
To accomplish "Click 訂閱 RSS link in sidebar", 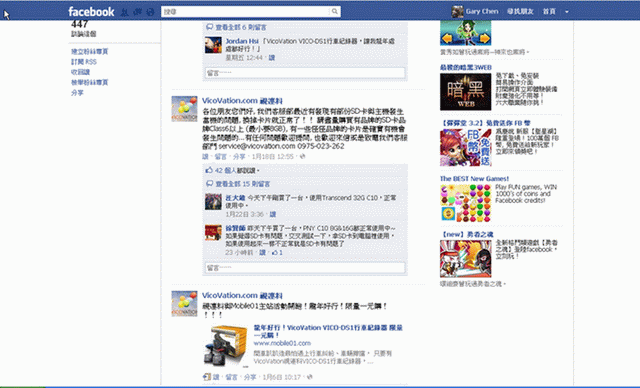I will click(84, 62).
